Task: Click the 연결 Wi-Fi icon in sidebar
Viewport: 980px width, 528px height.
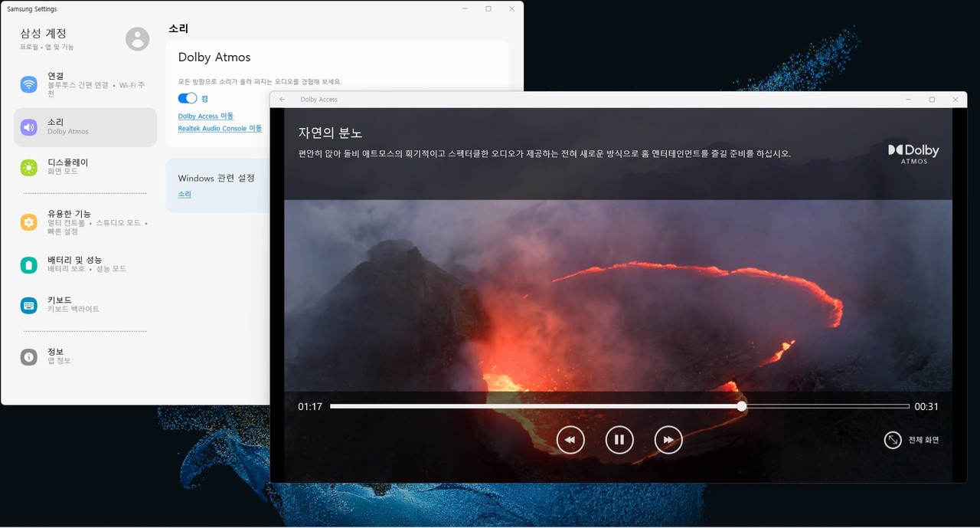Action: pyautogui.click(x=29, y=84)
